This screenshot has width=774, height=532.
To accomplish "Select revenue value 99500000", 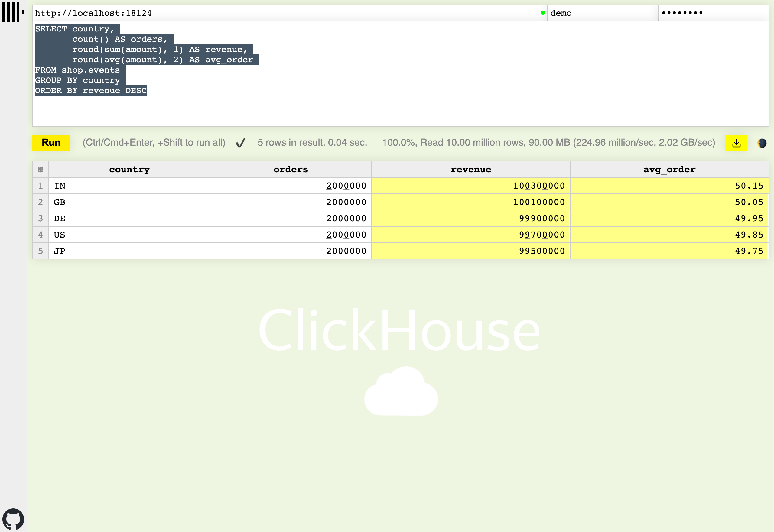I will [471, 251].
